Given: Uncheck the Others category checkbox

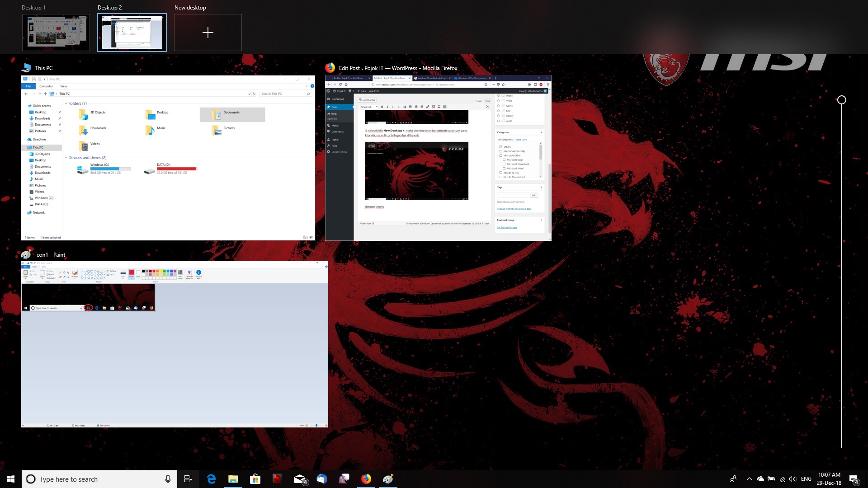Looking at the screenshot, I should point(501,147).
